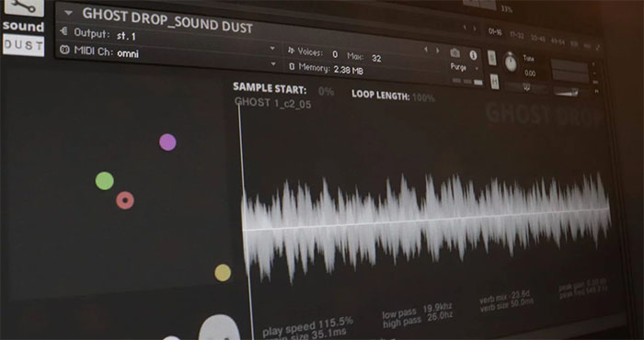Click the Tune knob
Image resolution: width=644 pixels, height=340 pixels.
click(x=511, y=62)
